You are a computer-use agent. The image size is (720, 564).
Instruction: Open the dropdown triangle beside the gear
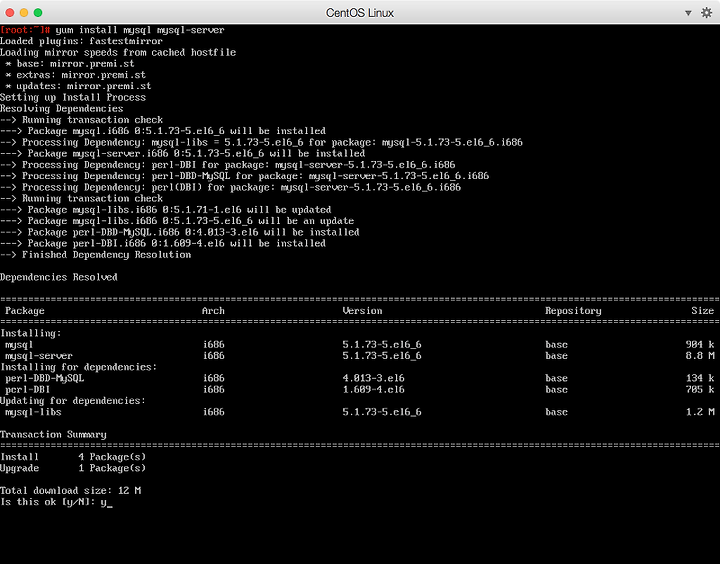[x=688, y=13]
